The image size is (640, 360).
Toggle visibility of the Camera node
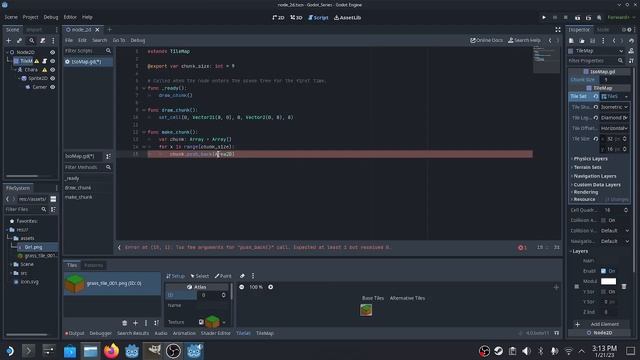[53, 87]
